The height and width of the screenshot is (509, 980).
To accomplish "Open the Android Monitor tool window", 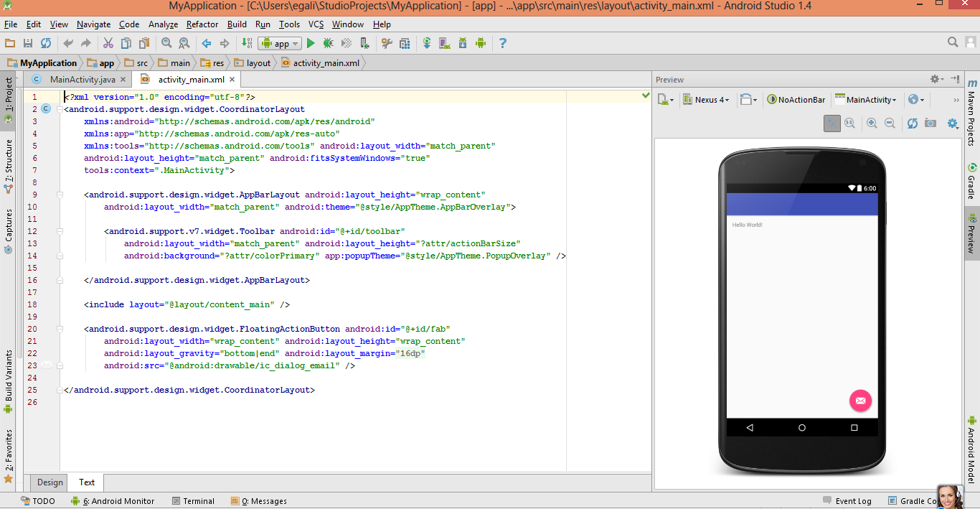I will (113, 501).
